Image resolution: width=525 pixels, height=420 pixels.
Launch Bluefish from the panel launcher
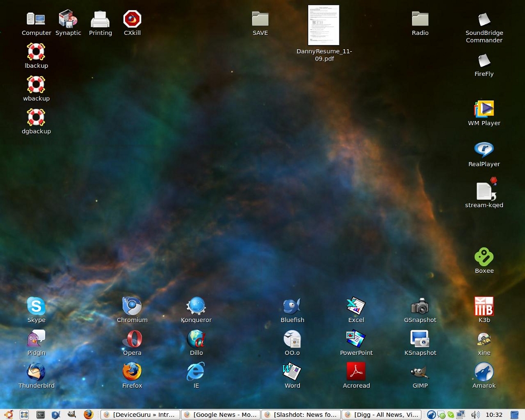coord(56,415)
